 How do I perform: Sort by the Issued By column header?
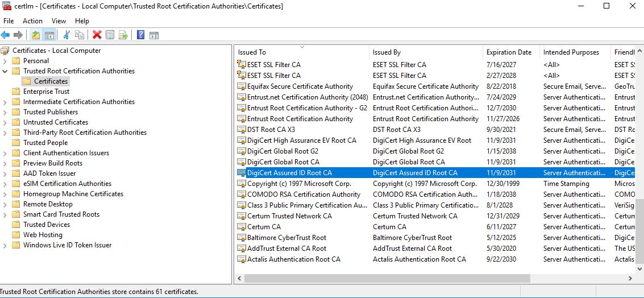(426, 52)
